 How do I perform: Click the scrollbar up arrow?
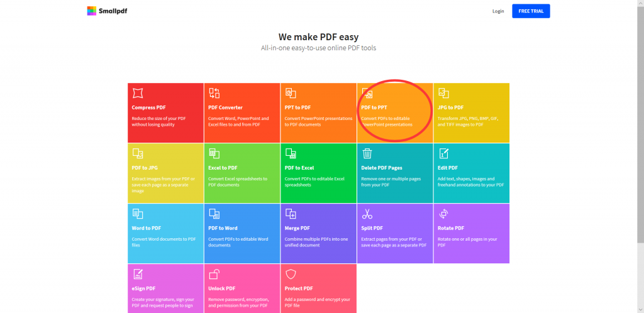(640, 3)
